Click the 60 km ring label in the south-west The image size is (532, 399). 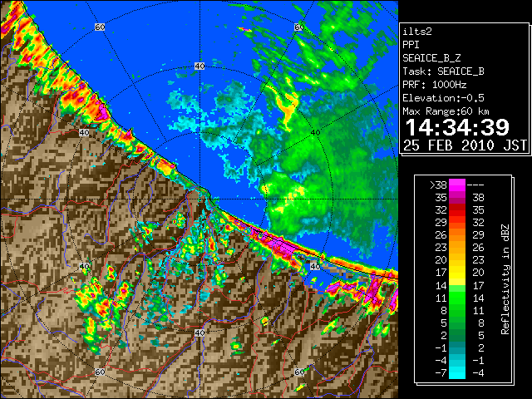pyautogui.click(x=100, y=372)
